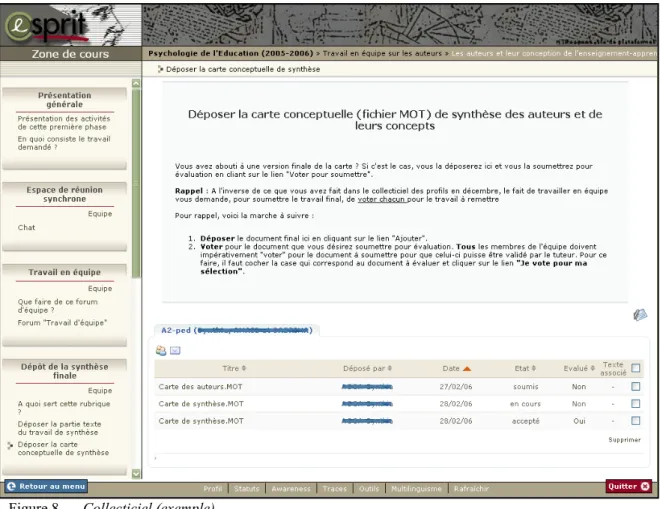Click the edit note icon under instructions
This screenshot has width=660, height=509.
point(640,315)
